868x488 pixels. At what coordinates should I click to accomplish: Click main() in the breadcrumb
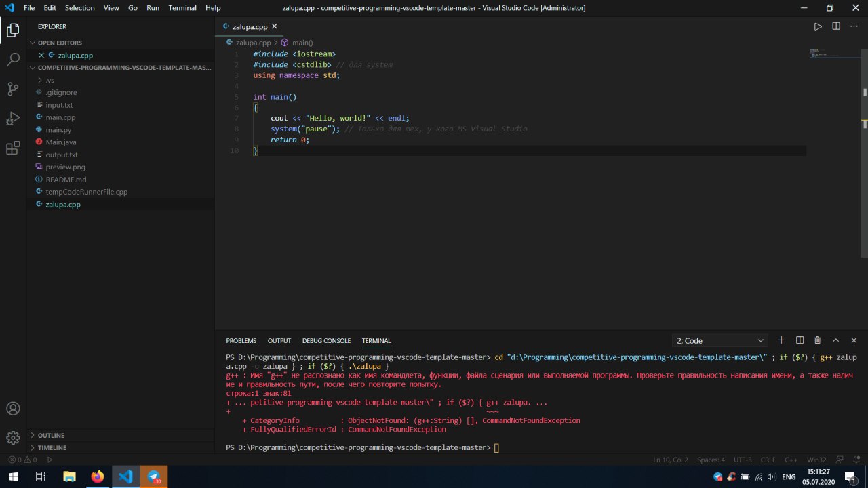[302, 42]
